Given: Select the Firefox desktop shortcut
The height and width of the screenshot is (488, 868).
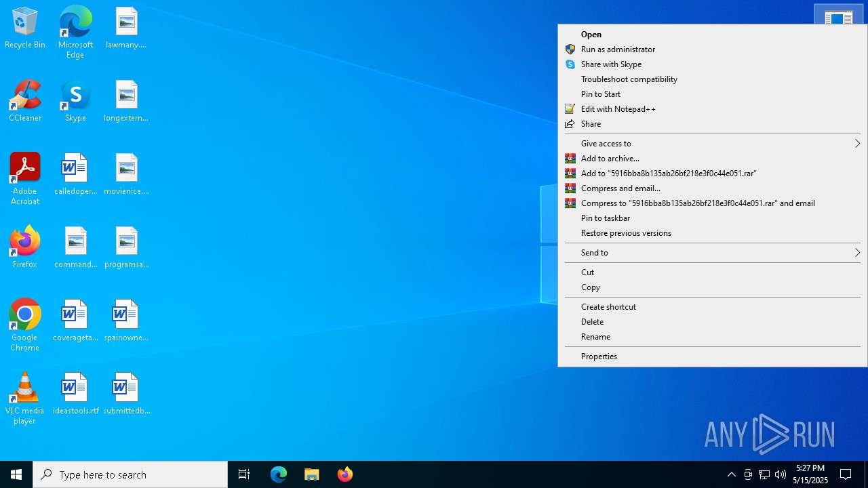Looking at the screenshot, I should tap(25, 248).
